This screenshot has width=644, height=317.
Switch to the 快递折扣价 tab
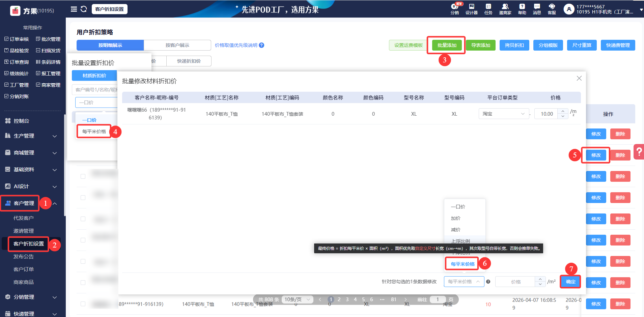189,61
